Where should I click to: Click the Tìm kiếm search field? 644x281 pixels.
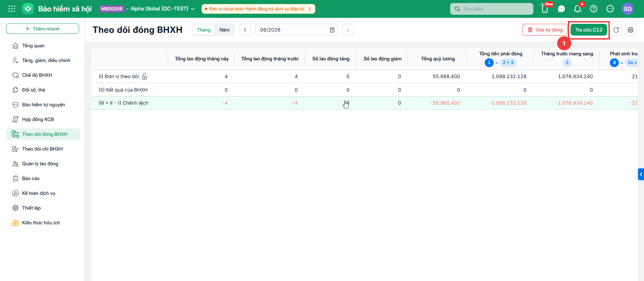pyautogui.click(x=491, y=9)
